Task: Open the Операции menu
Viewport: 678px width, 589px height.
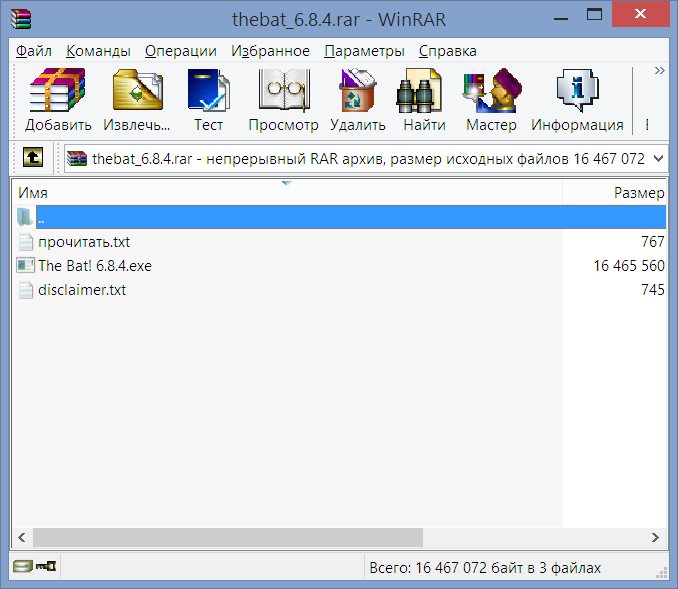Action: click(181, 51)
